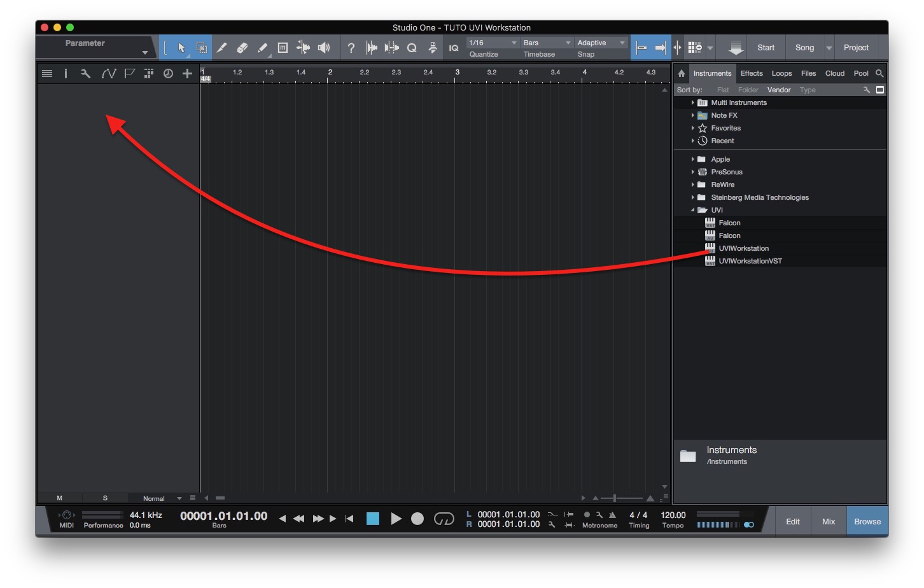Show the track list
Image resolution: width=924 pixels, height=588 pixels.
[47, 74]
